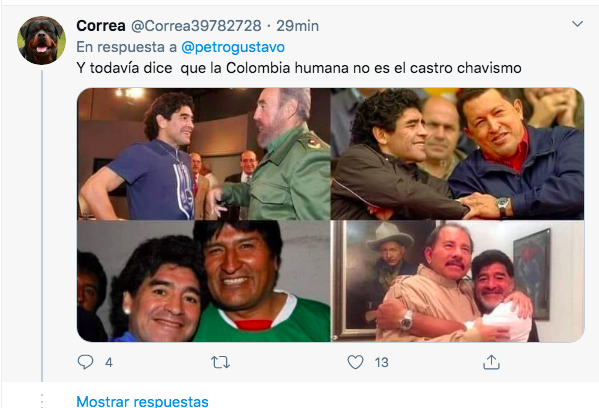Open the rottweiler profile avatar

click(41, 40)
